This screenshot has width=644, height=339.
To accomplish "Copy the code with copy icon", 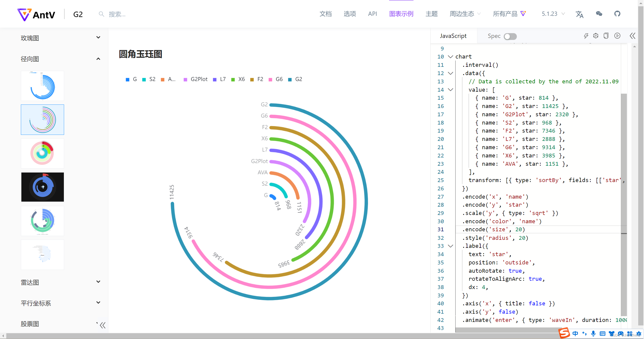I will pos(606,36).
